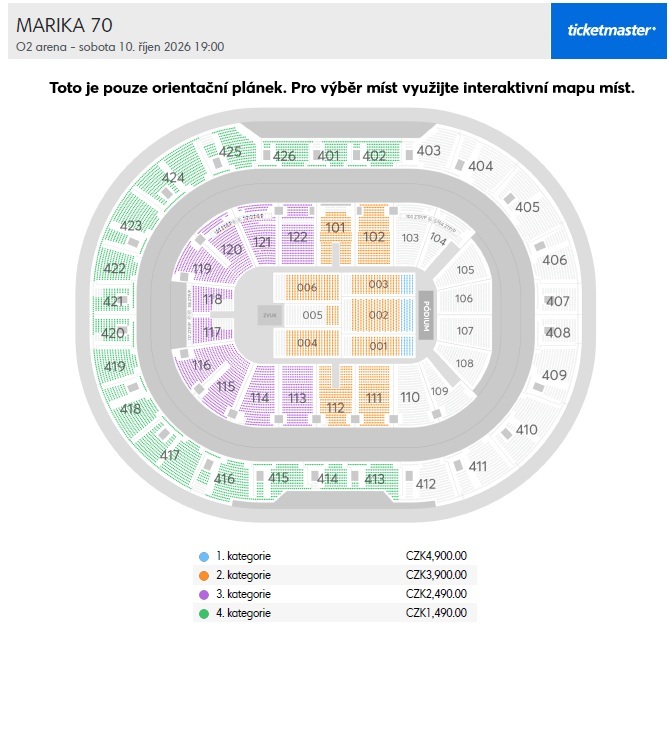This screenshot has height=735, width=670.
Task: Pick purple section 121
Action: (262, 242)
